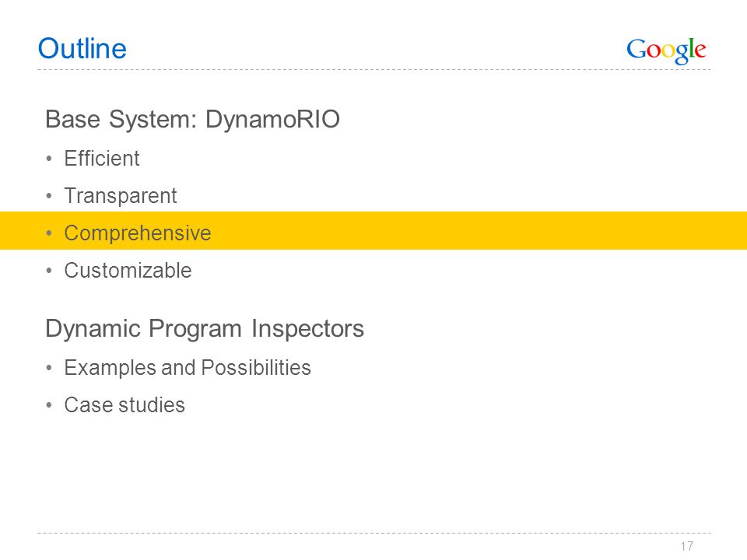Click the slide number 17
This screenshot has height=560, width=747.
click(x=687, y=546)
